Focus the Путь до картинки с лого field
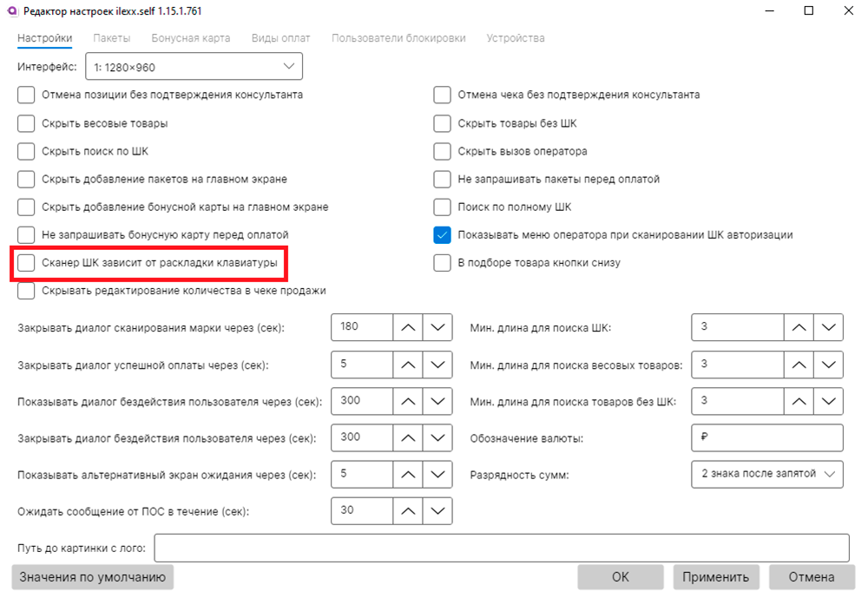Screen dimensions: 868x598 pos(502,548)
